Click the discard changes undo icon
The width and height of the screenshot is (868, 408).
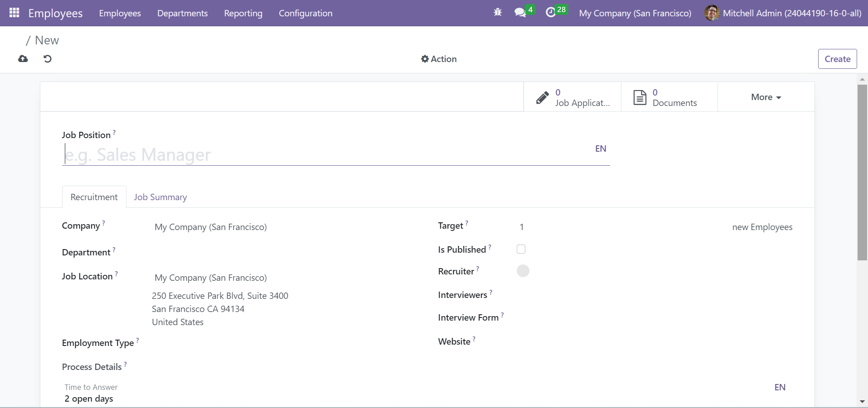(48, 59)
